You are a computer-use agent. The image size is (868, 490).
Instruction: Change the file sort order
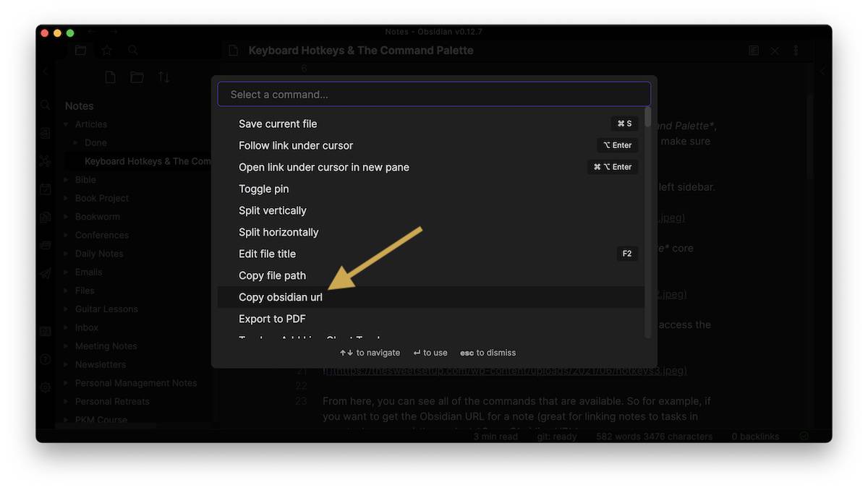point(164,77)
